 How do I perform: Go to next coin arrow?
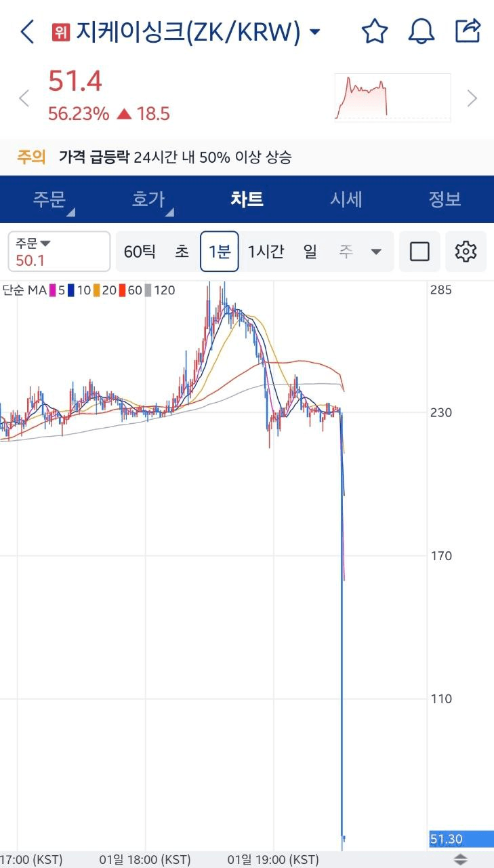click(472, 99)
